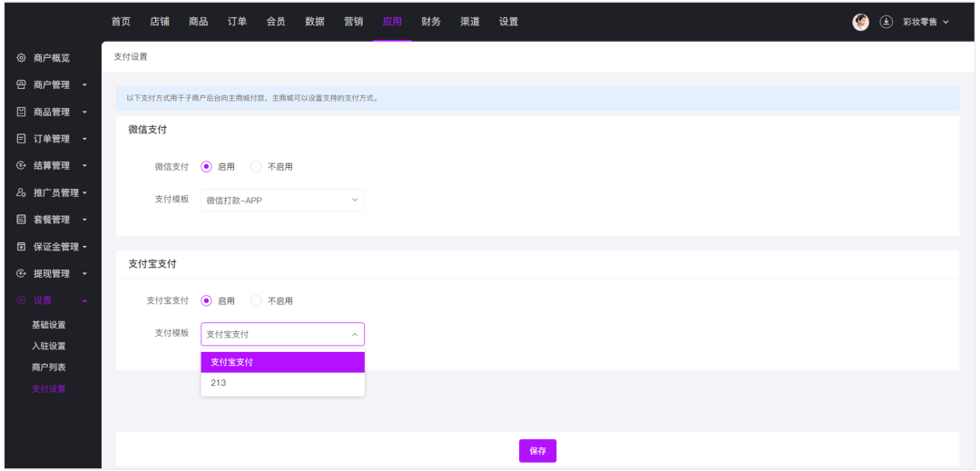The height and width of the screenshot is (471, 980).
Task: Click the 结算管理 icon in sidebar
Action: click(21, 166)
